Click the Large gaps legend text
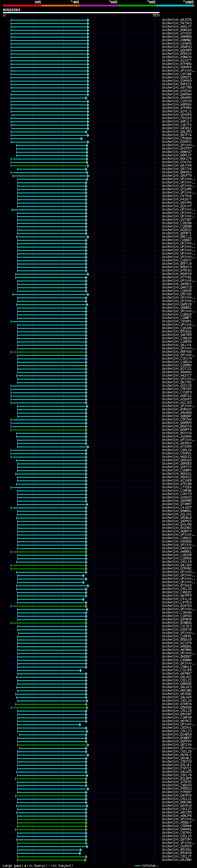This screenshot has width=197, height=868. coord(38,865)
